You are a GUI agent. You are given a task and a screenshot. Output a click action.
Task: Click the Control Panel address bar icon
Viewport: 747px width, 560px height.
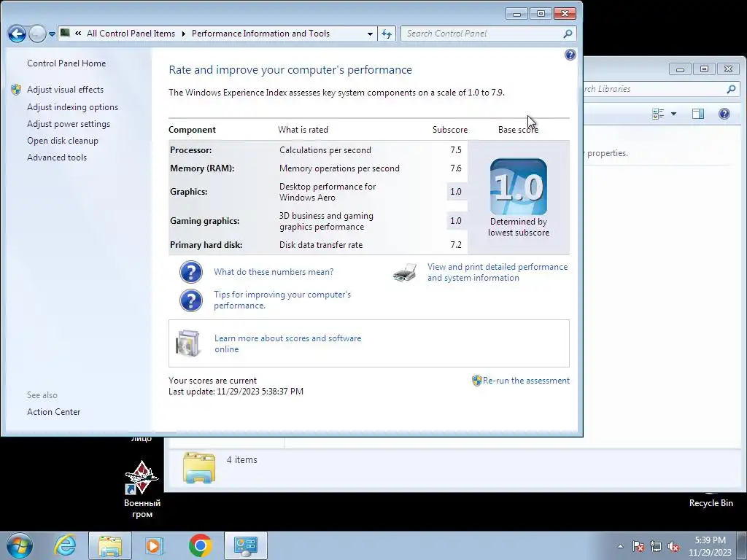65,33
